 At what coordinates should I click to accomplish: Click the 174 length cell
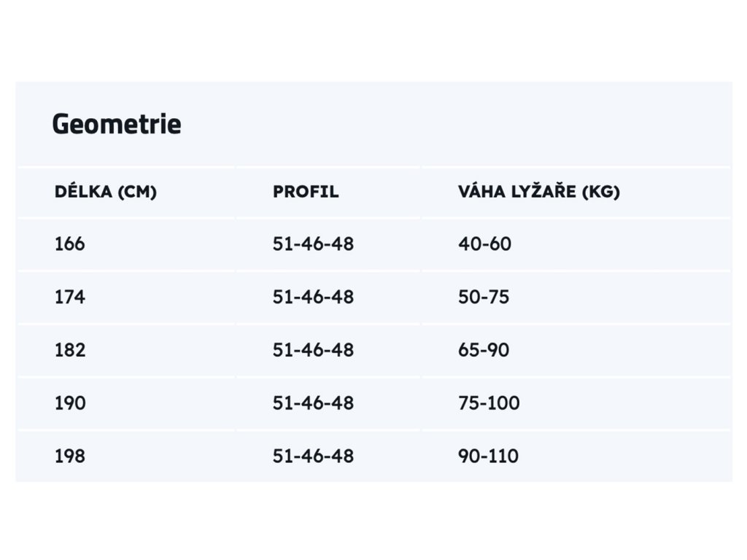tap(69, 297)
